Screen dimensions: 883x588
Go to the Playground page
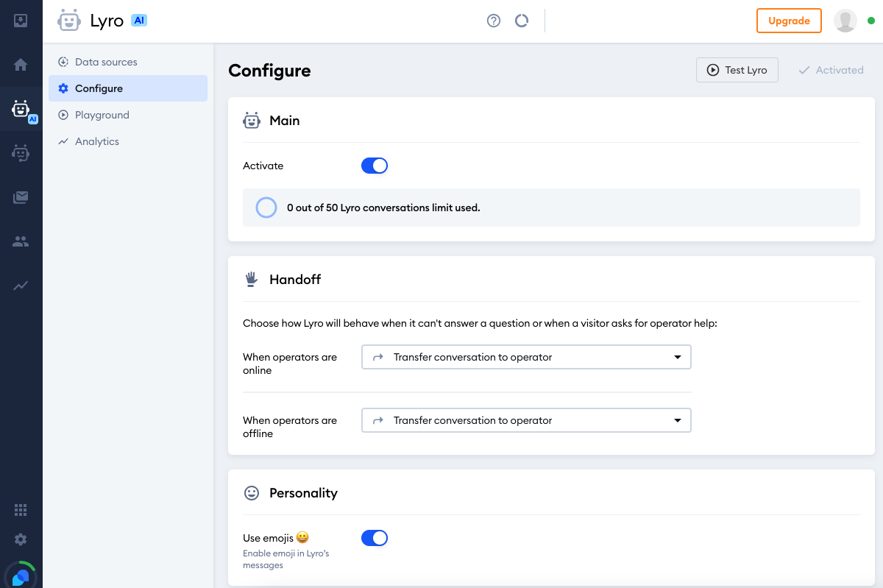pyautogui.click(x=128, y=115)
